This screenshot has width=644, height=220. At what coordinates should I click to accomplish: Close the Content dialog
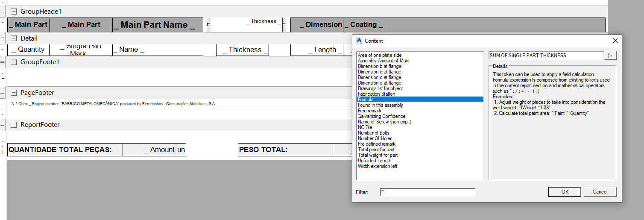click(615, 41)
